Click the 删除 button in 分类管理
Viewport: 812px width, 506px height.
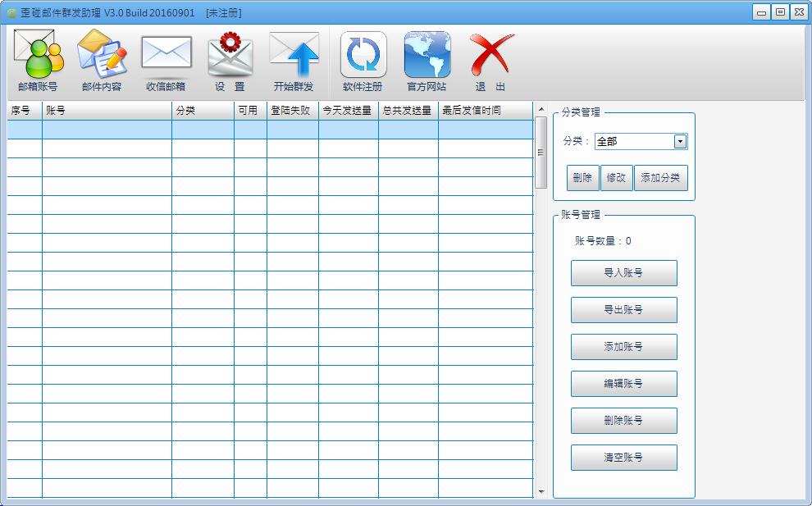point(582,178)
